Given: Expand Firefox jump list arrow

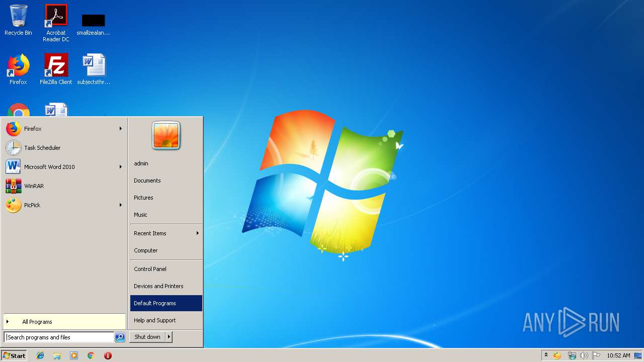Looking at the screenshot, I should pyautogui.click(x=121, y=129).
